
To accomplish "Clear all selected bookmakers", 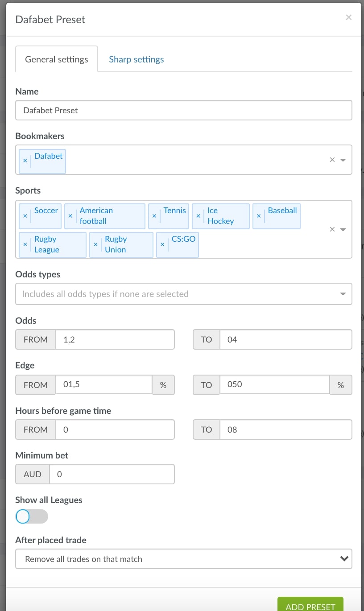I will (332, 160).
